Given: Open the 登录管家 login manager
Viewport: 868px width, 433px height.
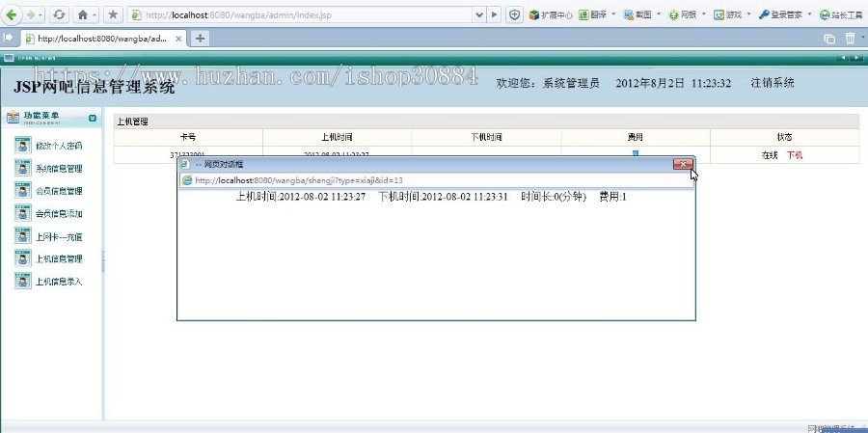Looking at the screenshot, I should point(780,15).
